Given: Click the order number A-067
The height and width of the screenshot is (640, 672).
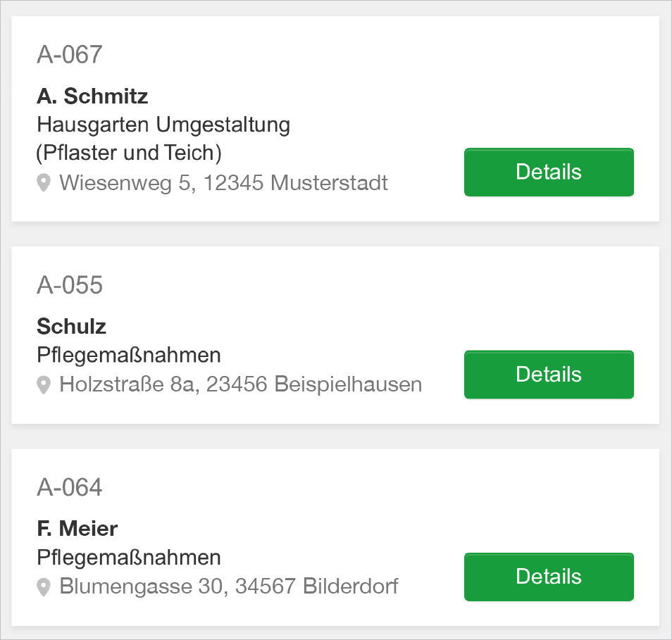Looking at the screenshot, I should [x=70, y=54].
